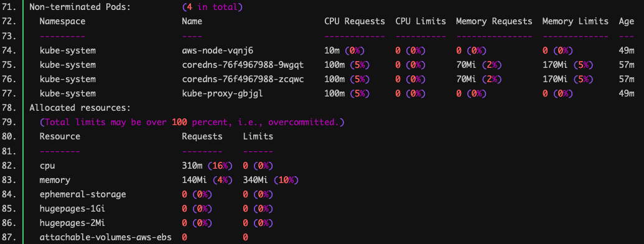Viewport: 644px width, 244px height.
Task: Click the 'attachable-volumes-aws-ebs' resource label
Action: tap(106, 237)
